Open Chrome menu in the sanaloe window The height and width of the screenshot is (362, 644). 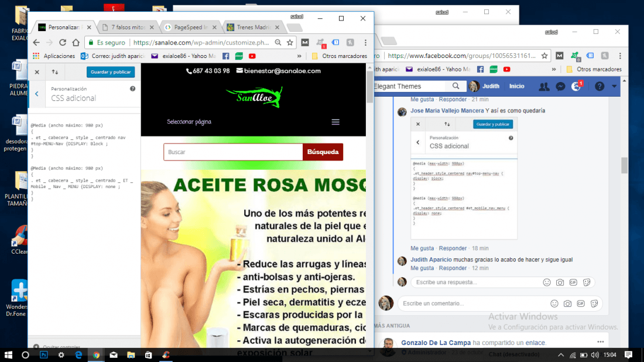click(365, 42)
